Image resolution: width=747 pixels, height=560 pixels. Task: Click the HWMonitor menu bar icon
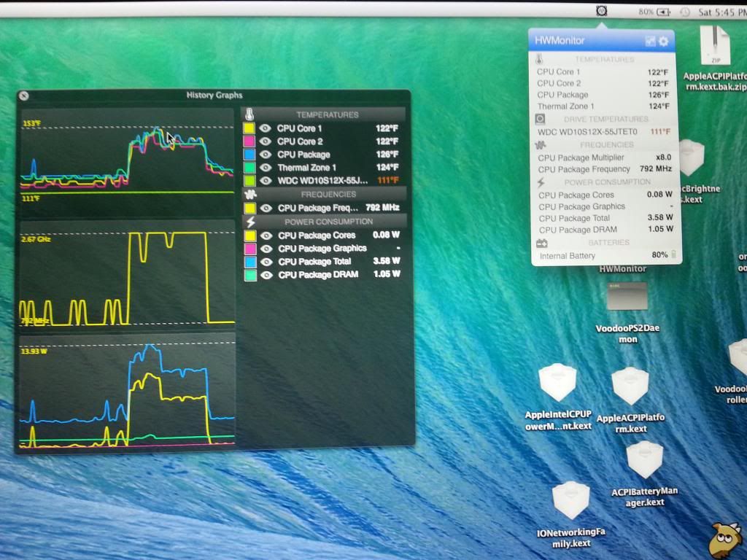point(602,10)
